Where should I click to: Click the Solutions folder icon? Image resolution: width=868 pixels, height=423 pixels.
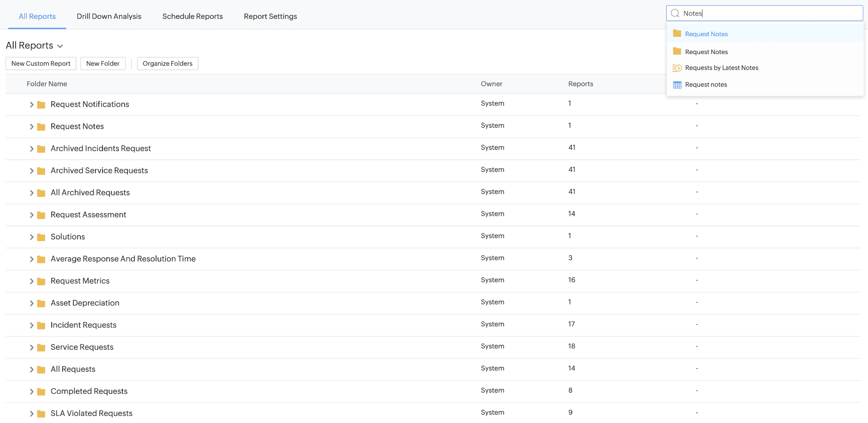tap(41, 237)
